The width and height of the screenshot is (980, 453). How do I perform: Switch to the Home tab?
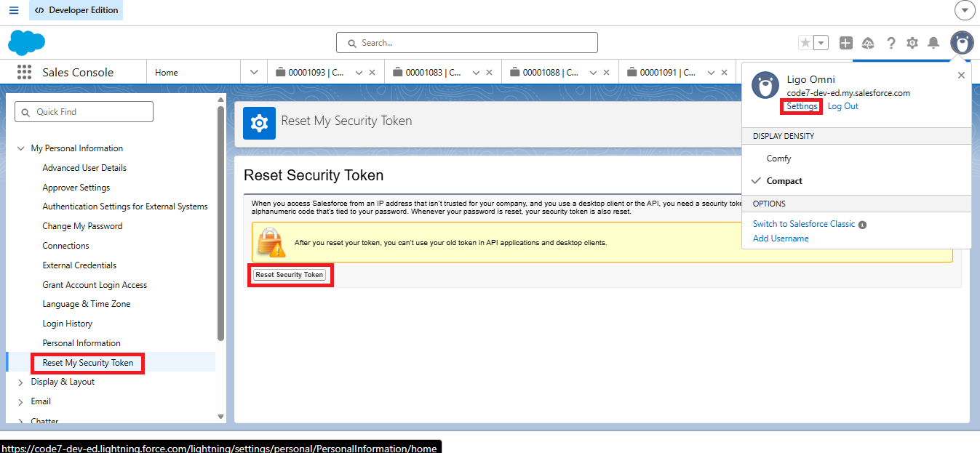pos(167,72)
